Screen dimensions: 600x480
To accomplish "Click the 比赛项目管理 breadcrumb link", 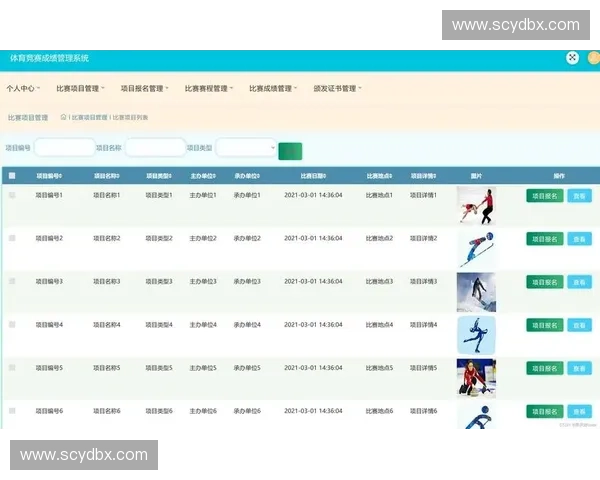I will (x=90, y=118).
